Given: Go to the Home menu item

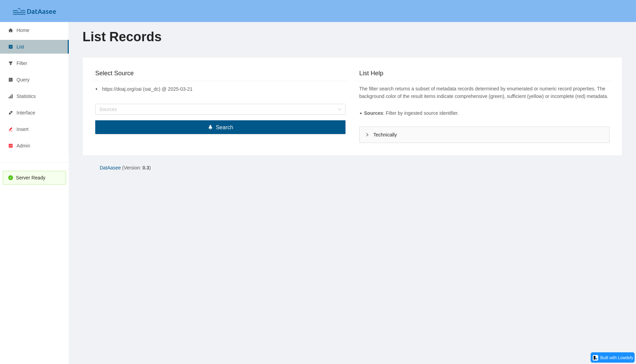Looking at the screenshot, I should click(x=34, y=30).
